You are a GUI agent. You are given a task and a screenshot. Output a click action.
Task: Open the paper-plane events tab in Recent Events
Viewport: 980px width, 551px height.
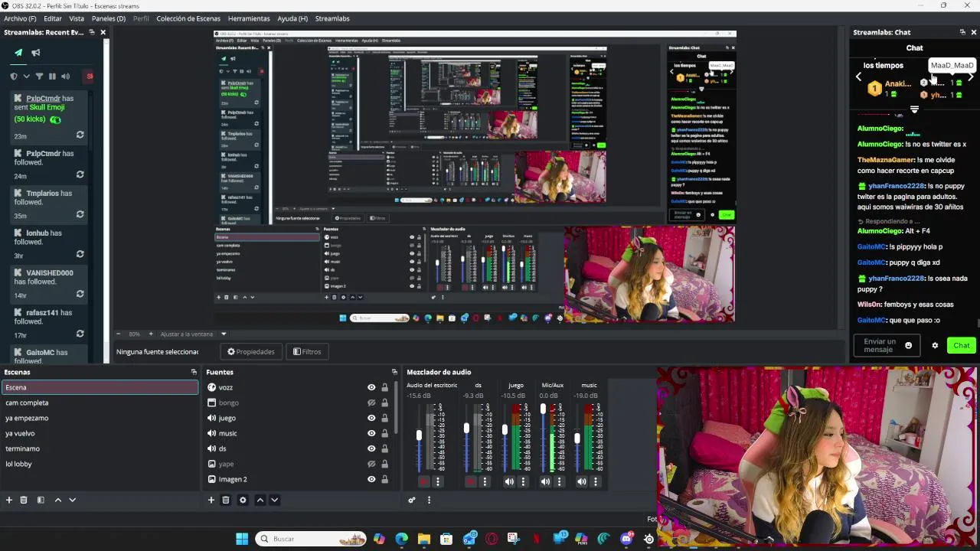18,53
